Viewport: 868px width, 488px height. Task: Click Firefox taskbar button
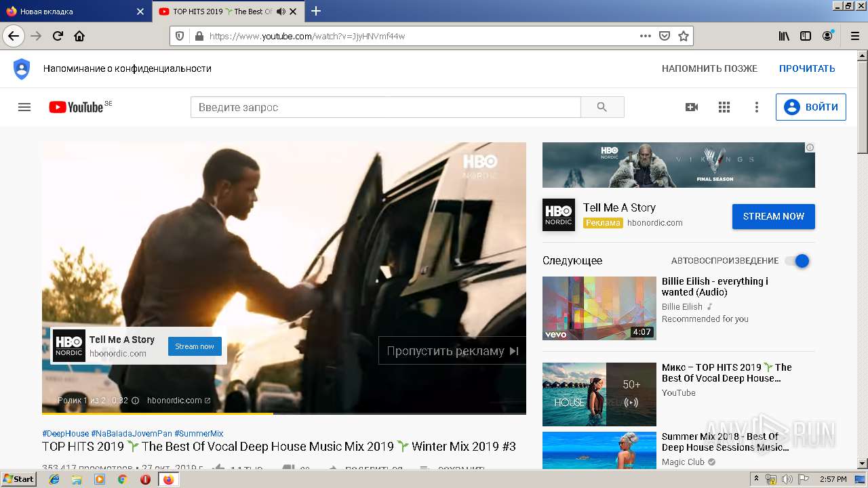coord(168,479)
